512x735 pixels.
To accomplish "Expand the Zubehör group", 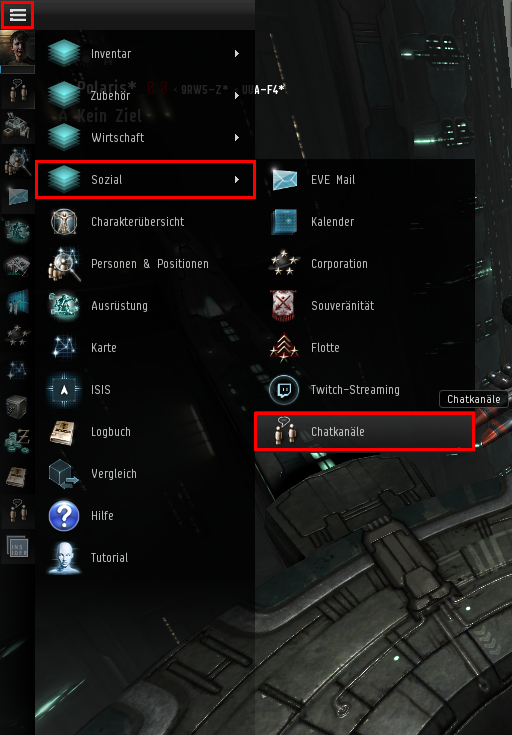I will [145, 96].
